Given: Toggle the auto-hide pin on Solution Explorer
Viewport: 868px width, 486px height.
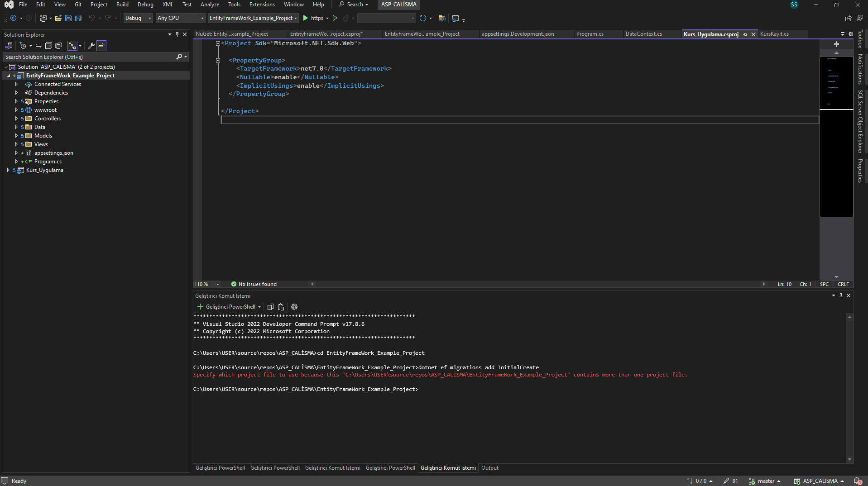Looking at the screenshot, I should 177,34.
